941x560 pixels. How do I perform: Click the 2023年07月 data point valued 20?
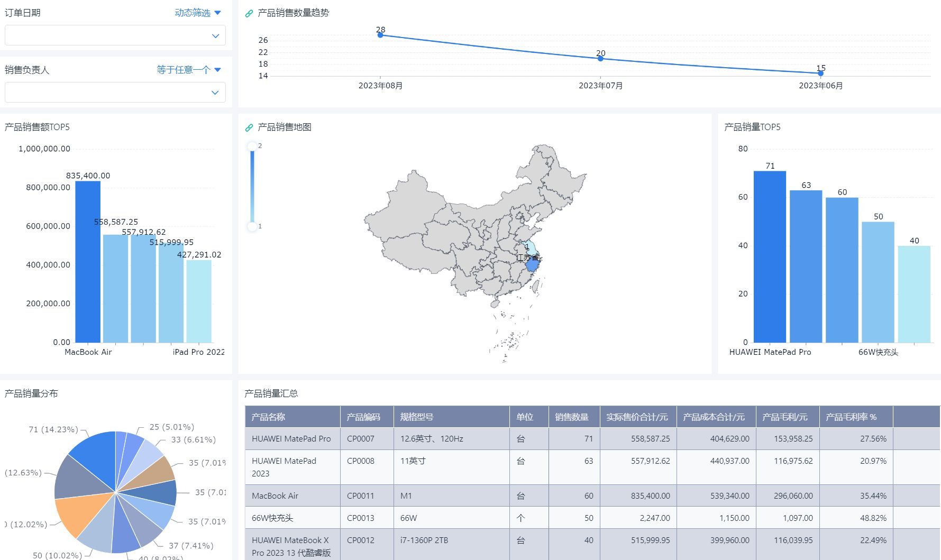(600, 58)
